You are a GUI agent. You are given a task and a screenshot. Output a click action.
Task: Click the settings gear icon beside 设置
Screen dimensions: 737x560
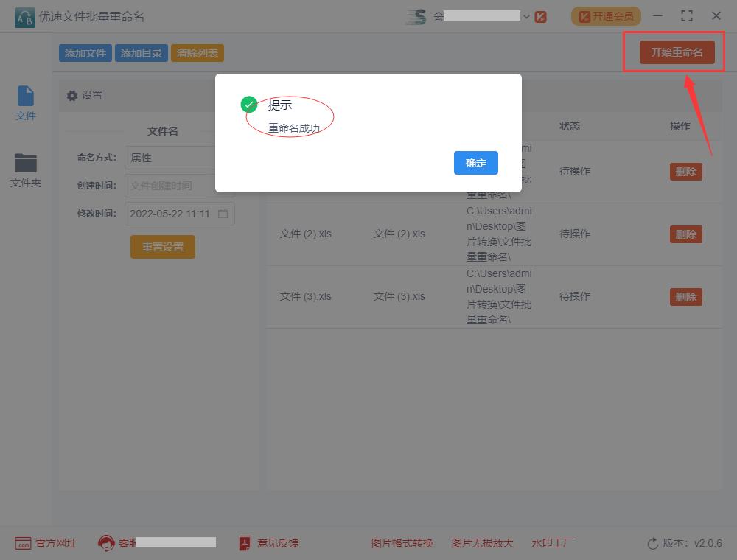pyautogui.click(x=71, y=94)
